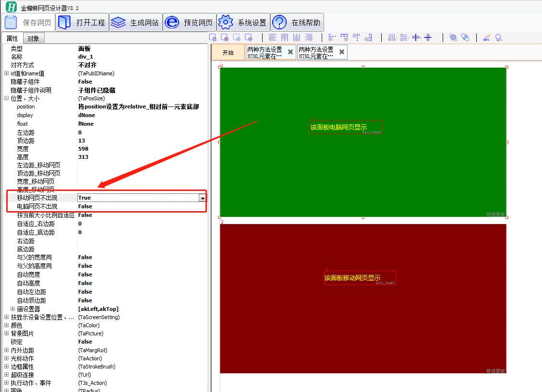Expand the 内外边距 property group
Viewport: 542px width, 392px height.
point(6,350)
